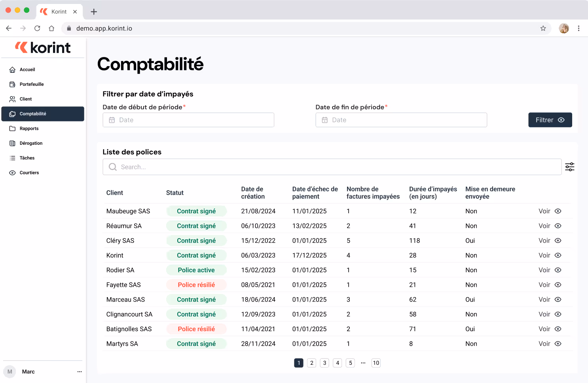Go to page 2 of the list
Screen dimensions: 588x383
(312, 363)
